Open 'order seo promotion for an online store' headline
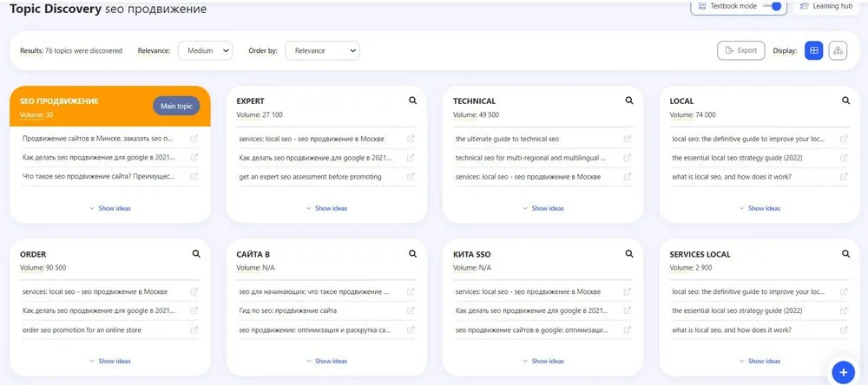This screenshot has width=868, height=385. click(82, 330)
